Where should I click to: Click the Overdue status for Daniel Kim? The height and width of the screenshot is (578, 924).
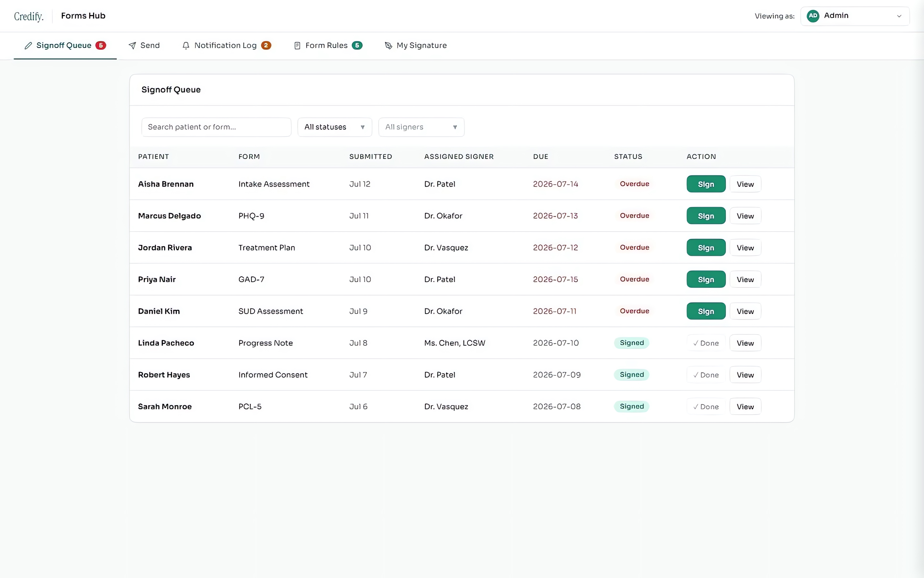point(634,311)
